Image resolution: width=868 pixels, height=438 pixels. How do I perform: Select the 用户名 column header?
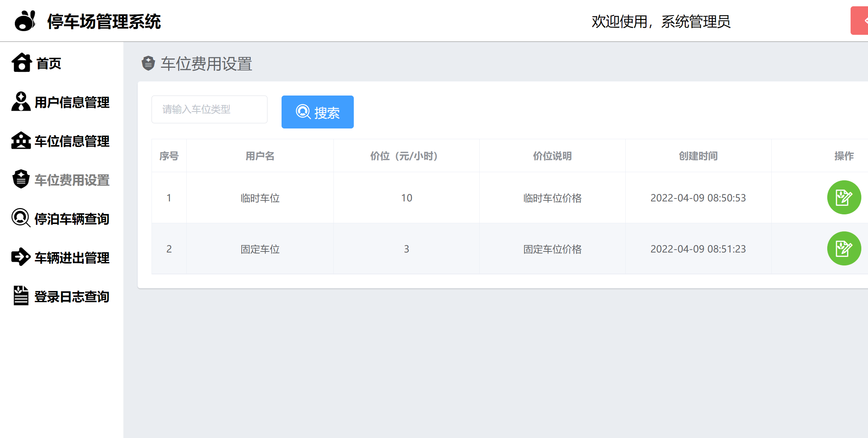[x=260, y=156]
